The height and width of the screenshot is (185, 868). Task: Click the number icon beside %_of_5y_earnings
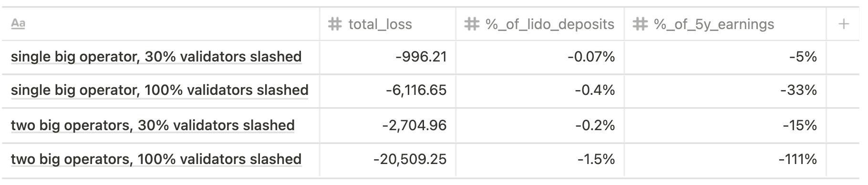pos(640,24)
